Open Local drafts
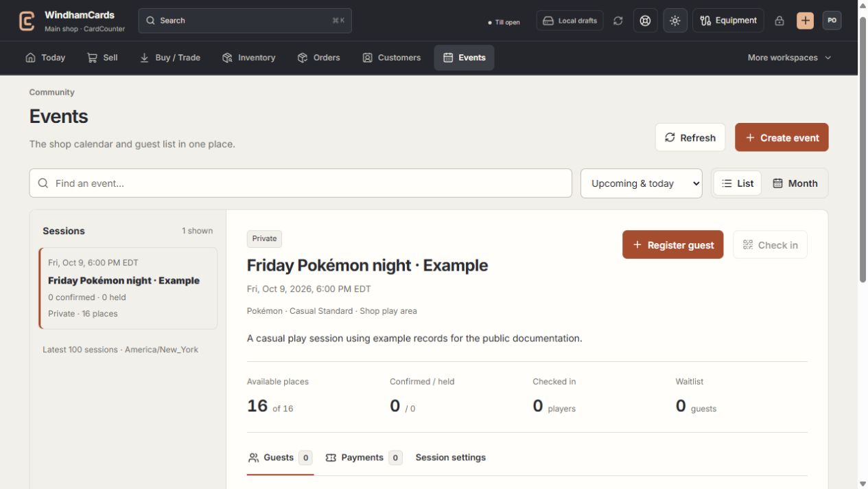868x489 pixels. tap(570, 21)
